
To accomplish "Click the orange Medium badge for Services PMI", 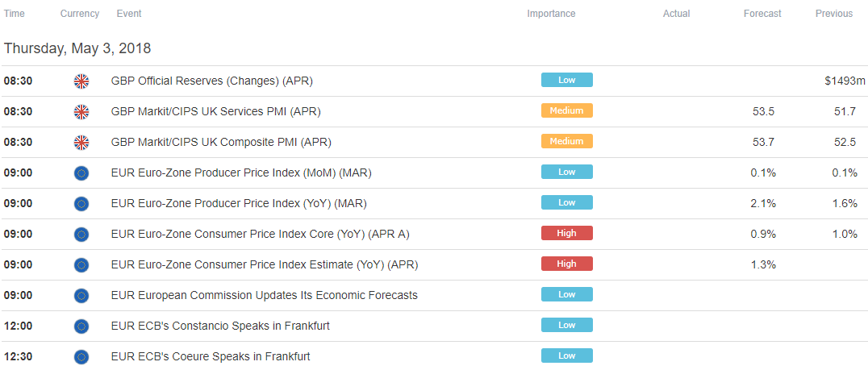I will [567, 110].
